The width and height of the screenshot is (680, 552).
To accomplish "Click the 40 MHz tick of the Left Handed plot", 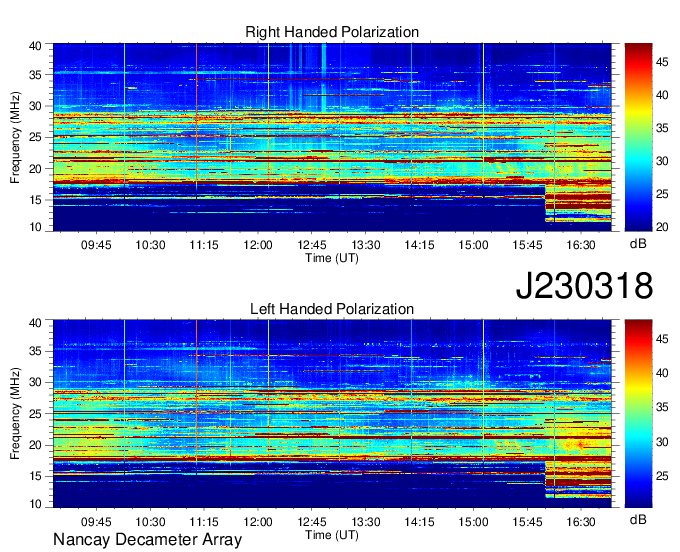I will 35,323.
